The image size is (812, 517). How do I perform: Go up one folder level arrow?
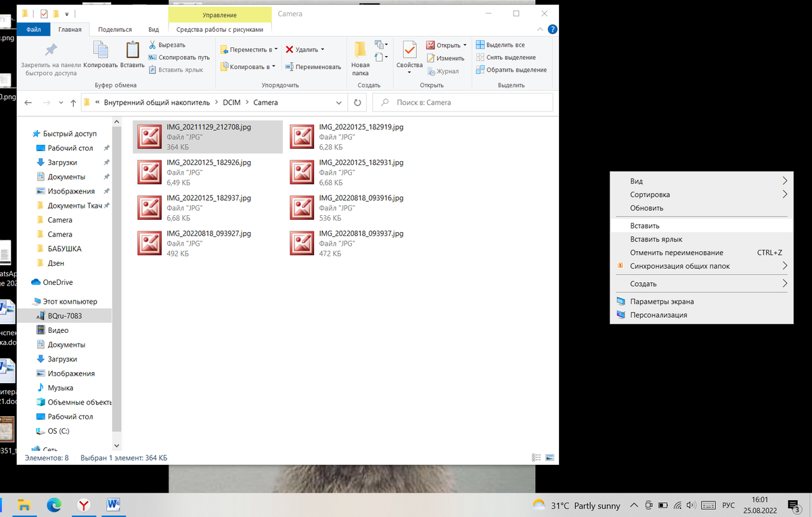tap(73, 103)
